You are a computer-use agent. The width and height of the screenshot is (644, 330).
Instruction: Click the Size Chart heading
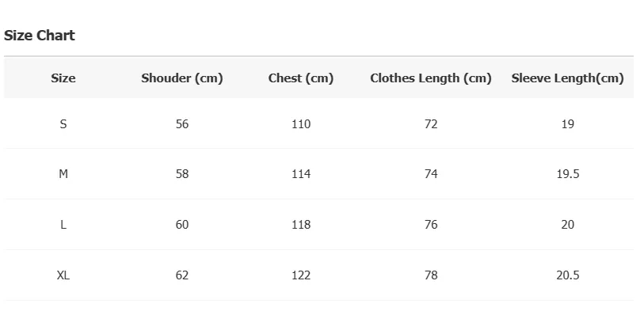(40, 36)
